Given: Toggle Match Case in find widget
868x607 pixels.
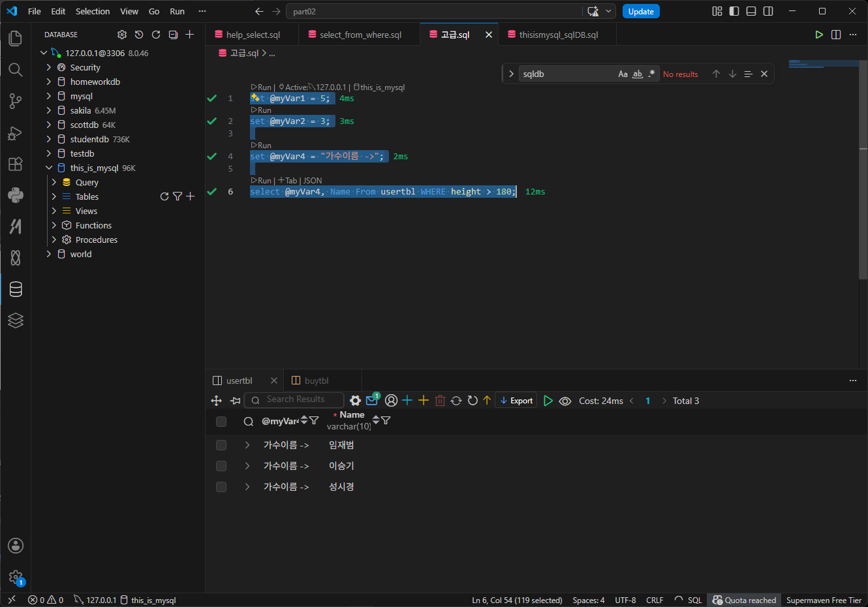Looking at the screenshot, I should click(623, 74).
